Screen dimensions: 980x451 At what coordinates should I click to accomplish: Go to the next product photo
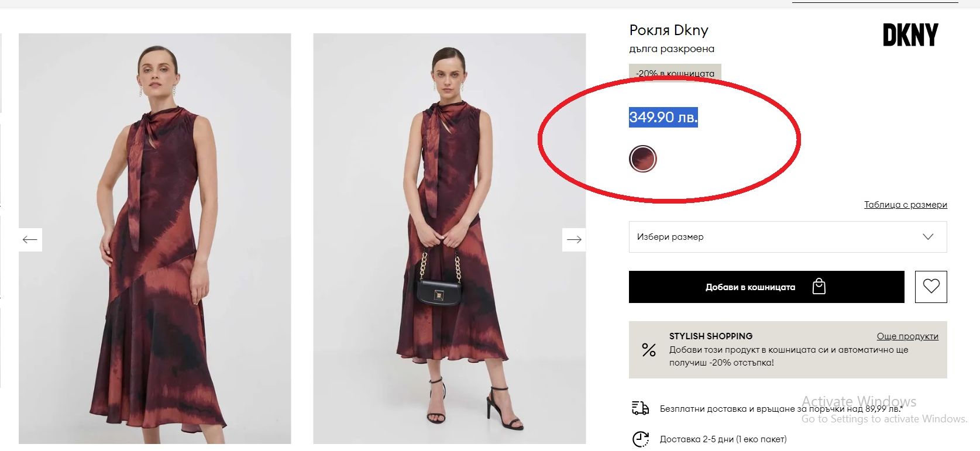574,239
